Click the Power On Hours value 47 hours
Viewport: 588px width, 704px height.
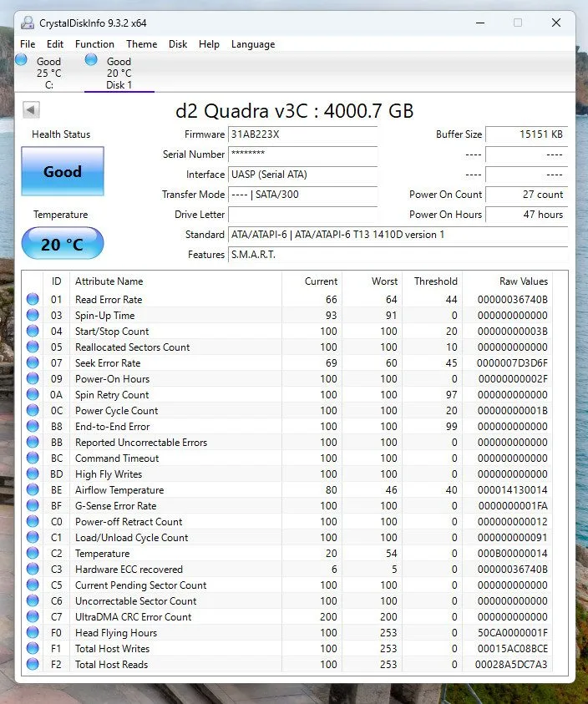point(526,215)
